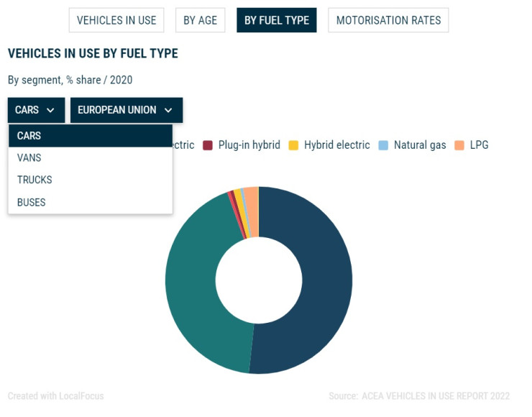532x417 pixels.
Task: Select the By Fuel Type tab
Action: point(277,20)
